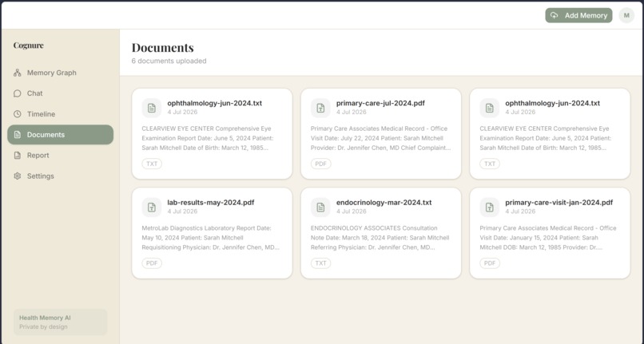The height and width of the screenshot is (344, 644).
Task: Click the Memory Graph sidebar icon
Action: (x=18, y=73)
